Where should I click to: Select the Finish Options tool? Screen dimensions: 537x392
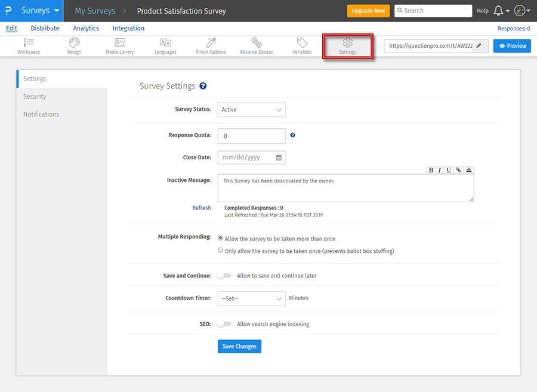(210, 46)
